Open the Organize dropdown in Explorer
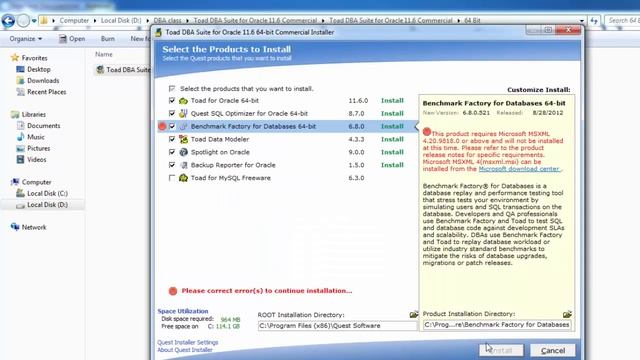Image resolution: width=640 pixels, height=360 pixels. (x=26, y=39)
